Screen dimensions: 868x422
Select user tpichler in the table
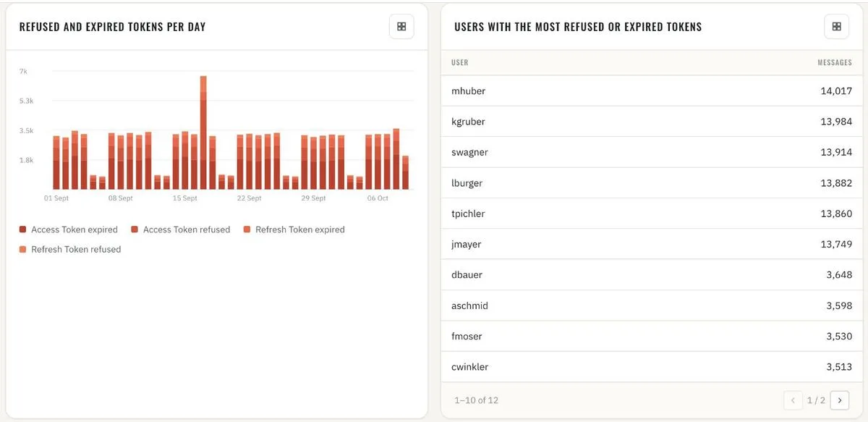468,214
